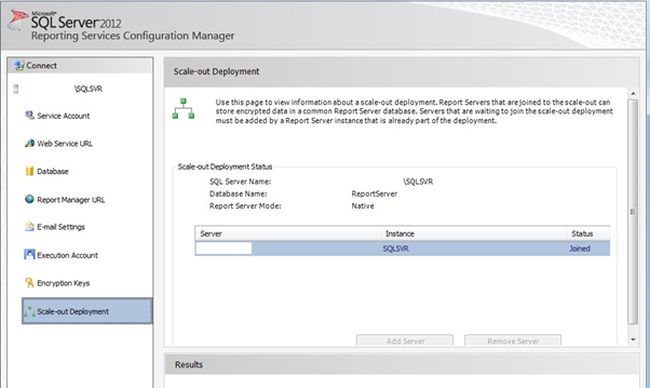Click the scroll down arrow of content pane

pos(633,340)
